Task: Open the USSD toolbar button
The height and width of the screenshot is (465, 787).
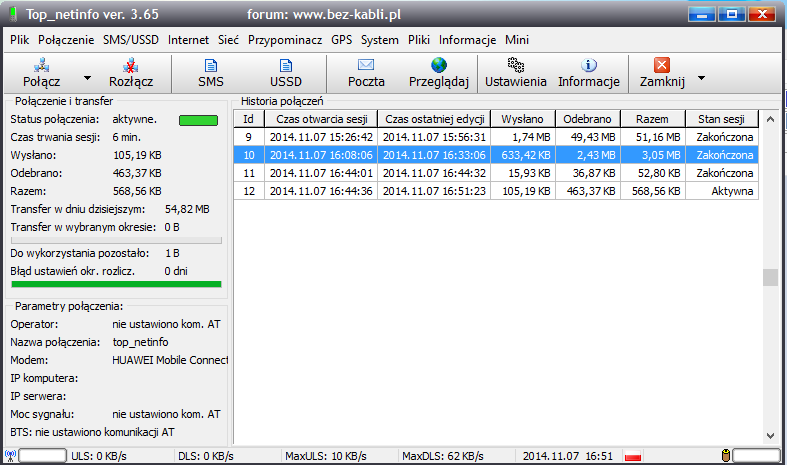Action: pyautogui.click(x=285, y=65)
